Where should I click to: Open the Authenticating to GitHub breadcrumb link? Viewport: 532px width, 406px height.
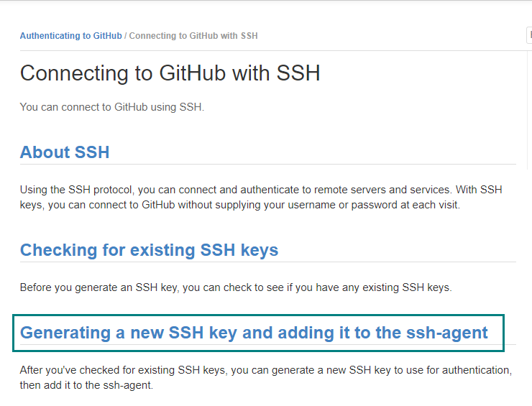pos(71,36)
